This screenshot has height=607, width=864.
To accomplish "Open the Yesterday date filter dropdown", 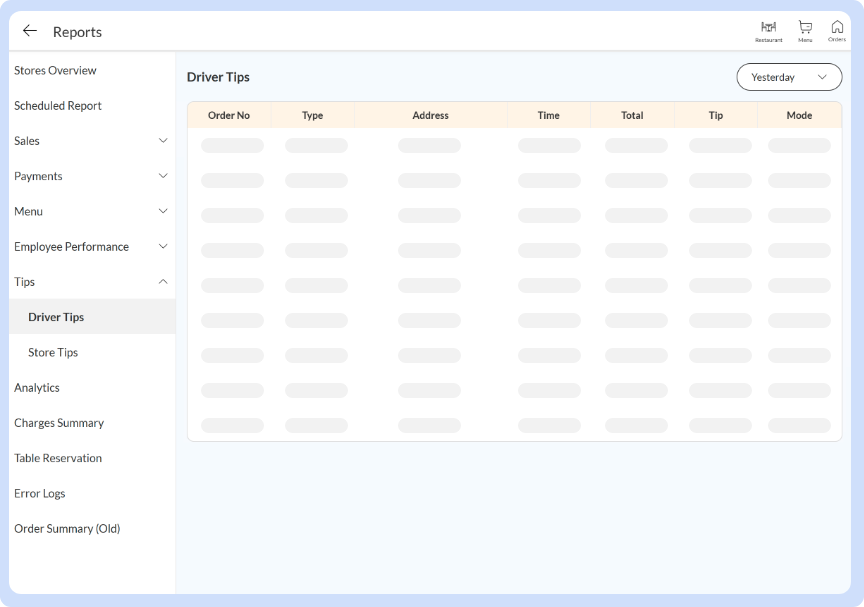I will point(789,76).
